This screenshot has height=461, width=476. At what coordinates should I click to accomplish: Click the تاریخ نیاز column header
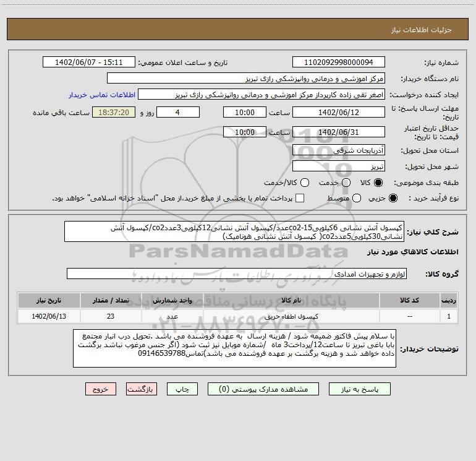pos(49,301)
